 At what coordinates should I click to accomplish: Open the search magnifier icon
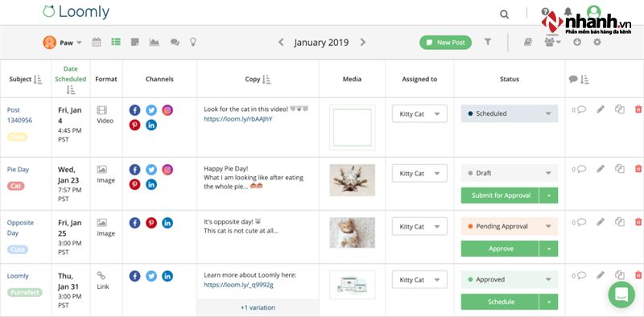(504, 14)
